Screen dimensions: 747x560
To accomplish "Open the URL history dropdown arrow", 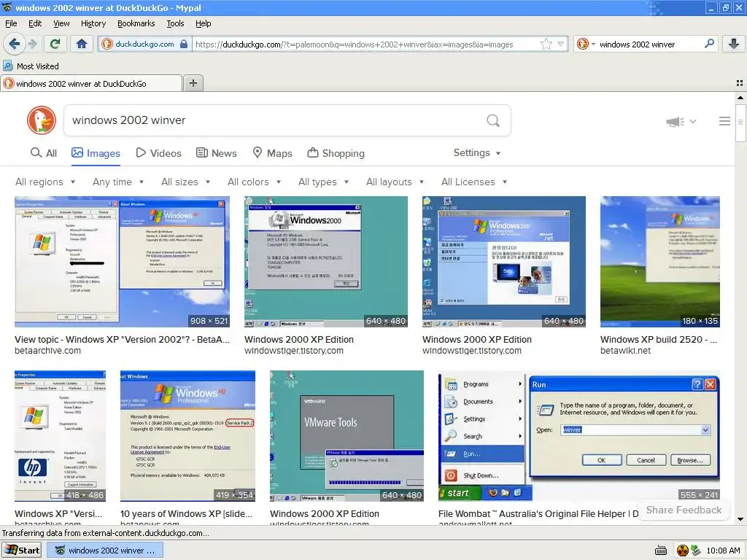I will [x=561, y=44].
